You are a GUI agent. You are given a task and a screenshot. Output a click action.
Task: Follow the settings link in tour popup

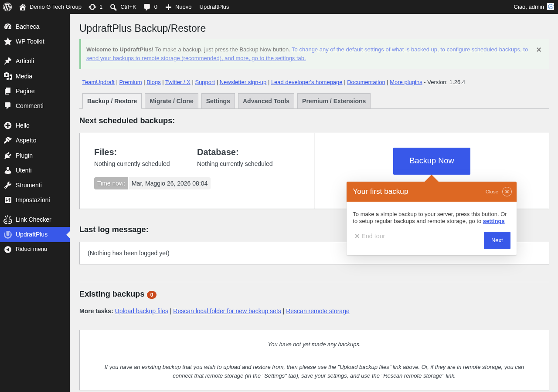[493, 221]
